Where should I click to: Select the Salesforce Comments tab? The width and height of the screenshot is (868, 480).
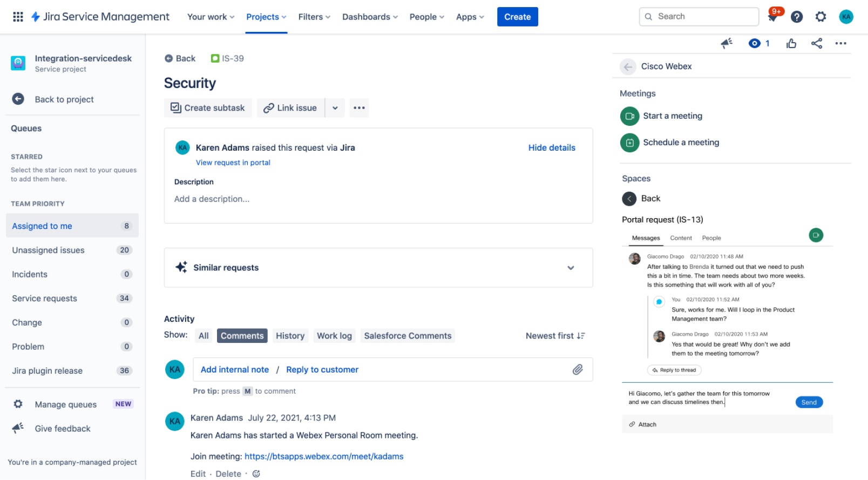pyautogui.click(x=408, y=336)
